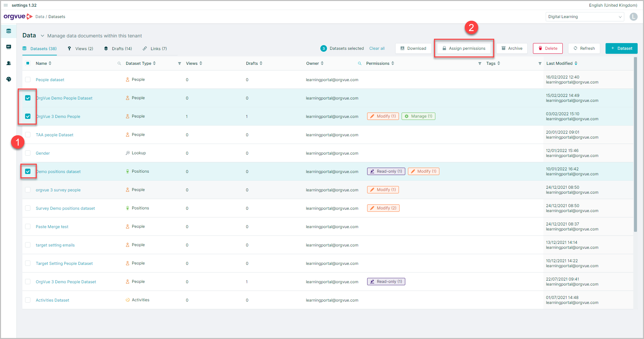644x339 pixels.
Task: Toggle the select-all checkbox in the header
Action: pos(28,63)
